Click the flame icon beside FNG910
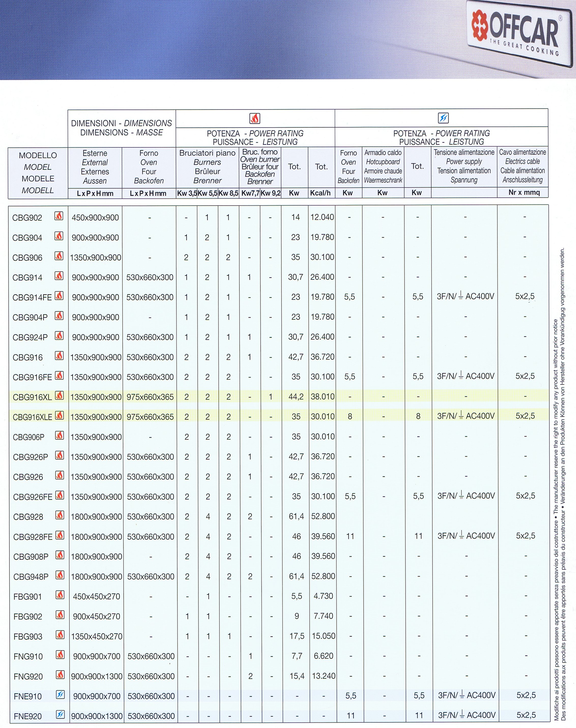This screenshot has height=728, width=576. click(60, 654)
